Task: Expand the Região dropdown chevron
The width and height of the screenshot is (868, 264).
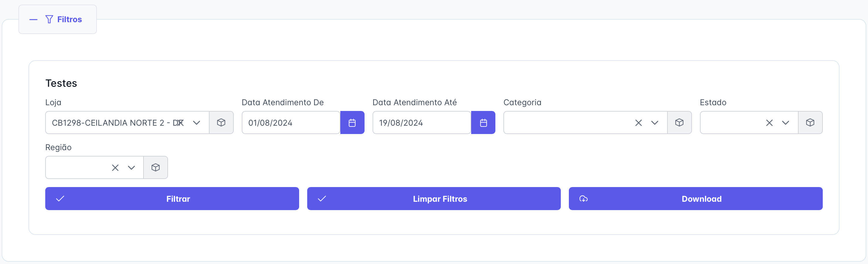Action: [131, 167]
